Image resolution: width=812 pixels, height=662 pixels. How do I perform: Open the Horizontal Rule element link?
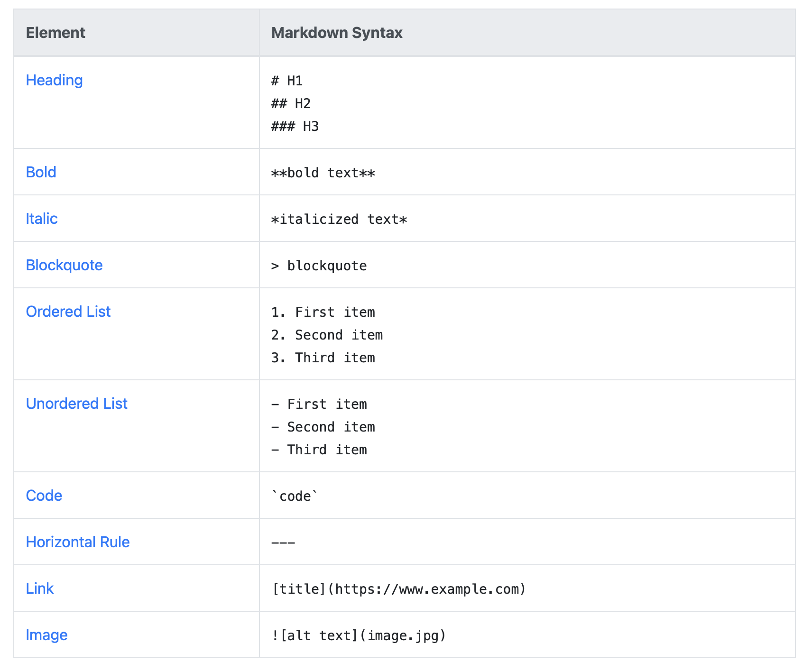[78, 542]
